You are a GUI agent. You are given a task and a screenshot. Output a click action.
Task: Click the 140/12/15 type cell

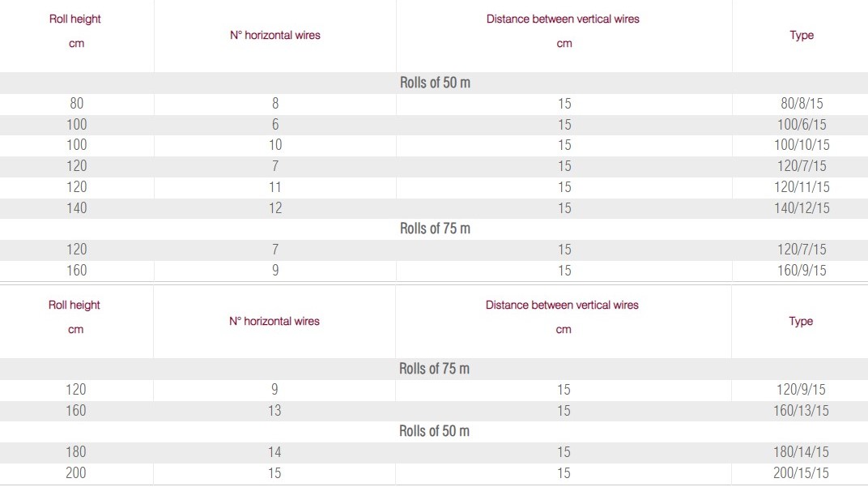pyautogui.click(x=802, y=208)
